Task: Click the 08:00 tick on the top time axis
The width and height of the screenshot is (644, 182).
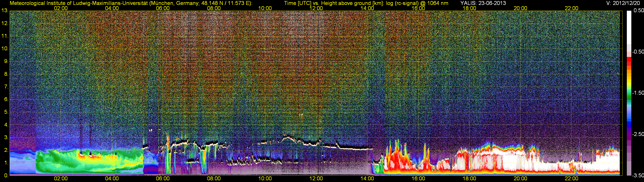Action: click(214, 8)
